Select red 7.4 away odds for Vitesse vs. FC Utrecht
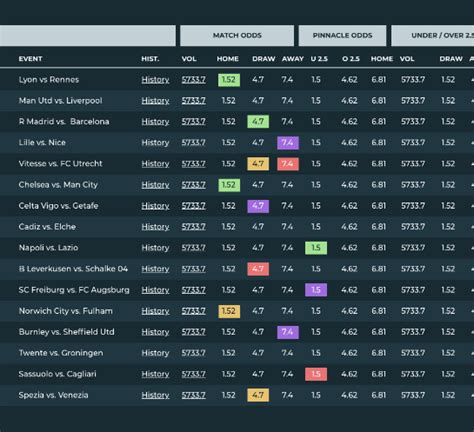 pyautogui.click(x=288, y=164)
